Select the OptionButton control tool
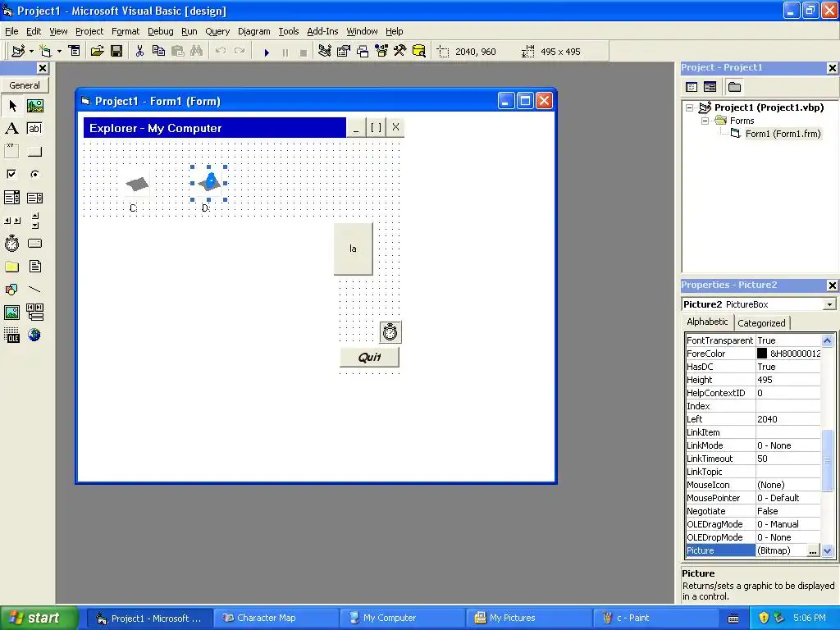This screenshot has height=630, width=840. click(34, 174)
